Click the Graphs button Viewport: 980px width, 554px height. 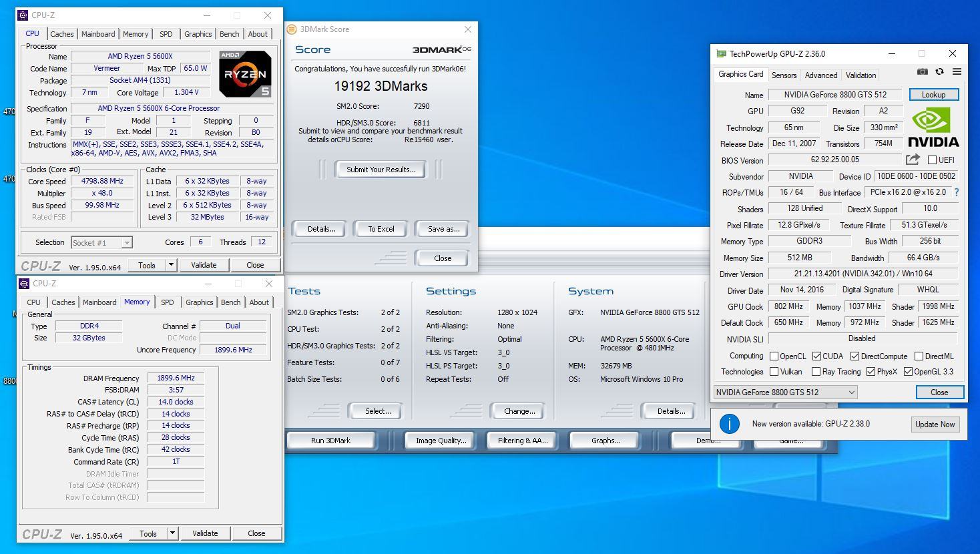tap(605, 441)
